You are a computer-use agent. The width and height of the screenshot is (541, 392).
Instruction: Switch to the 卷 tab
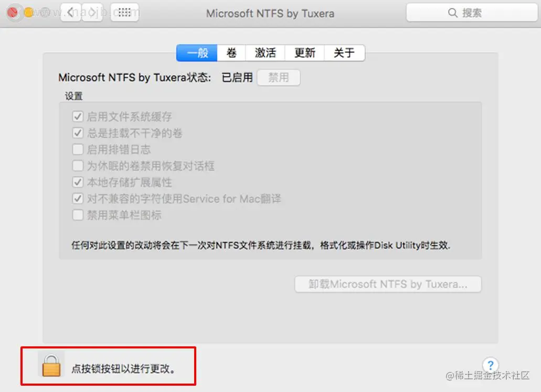click(x=231, y=53)
